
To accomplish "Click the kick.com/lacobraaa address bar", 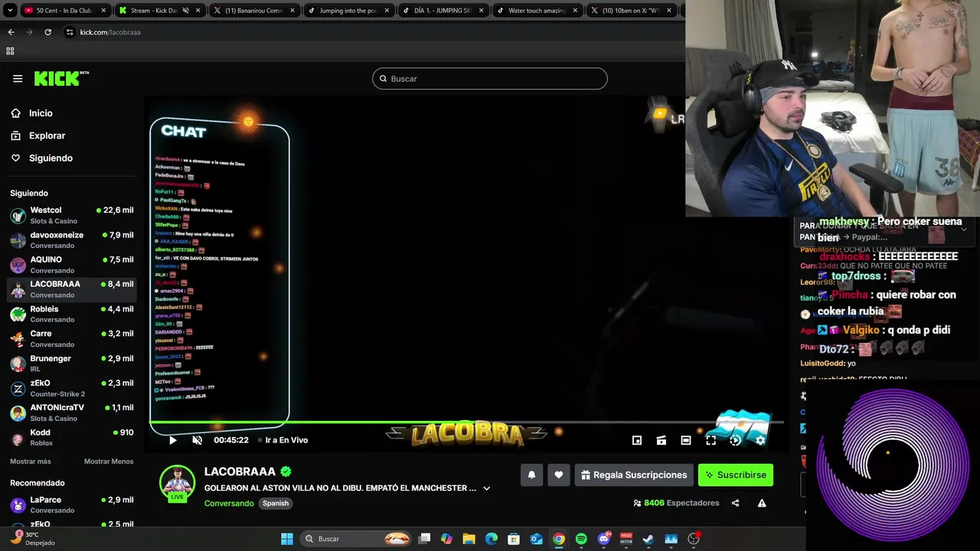I will [x=110, y=32].
